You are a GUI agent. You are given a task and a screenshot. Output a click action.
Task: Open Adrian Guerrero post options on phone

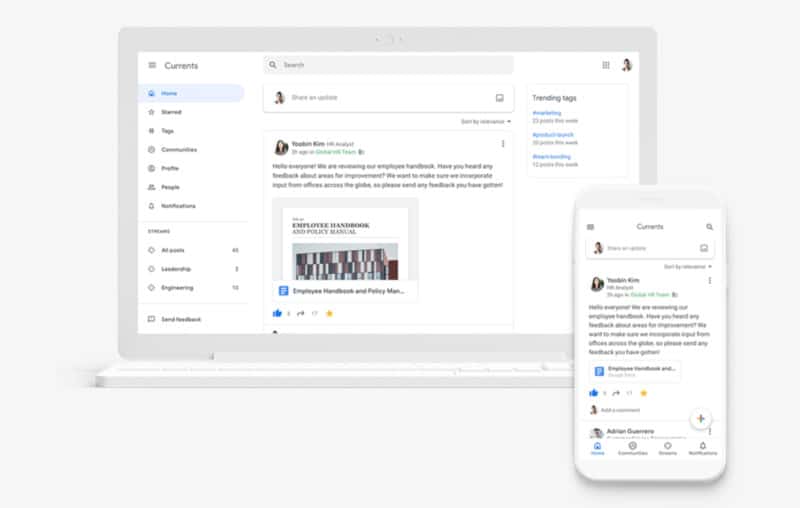pos(710,431)
